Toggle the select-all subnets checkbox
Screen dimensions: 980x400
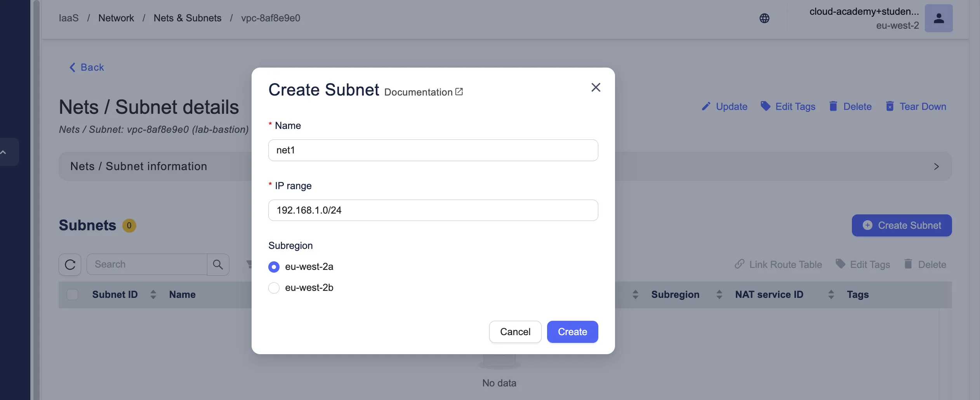[x=73, y=295]
